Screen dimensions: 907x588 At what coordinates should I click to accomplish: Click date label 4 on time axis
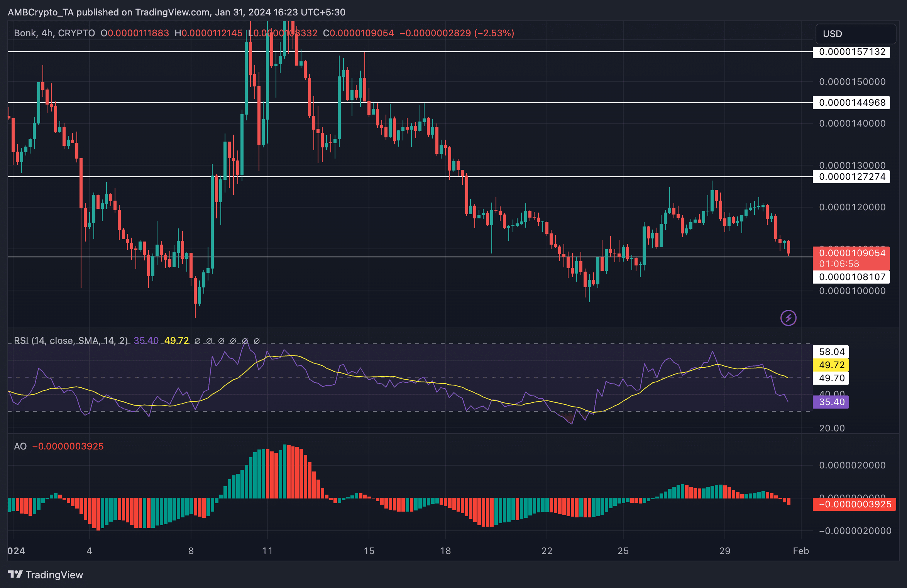pyautogui.click(x=90, y=551)
